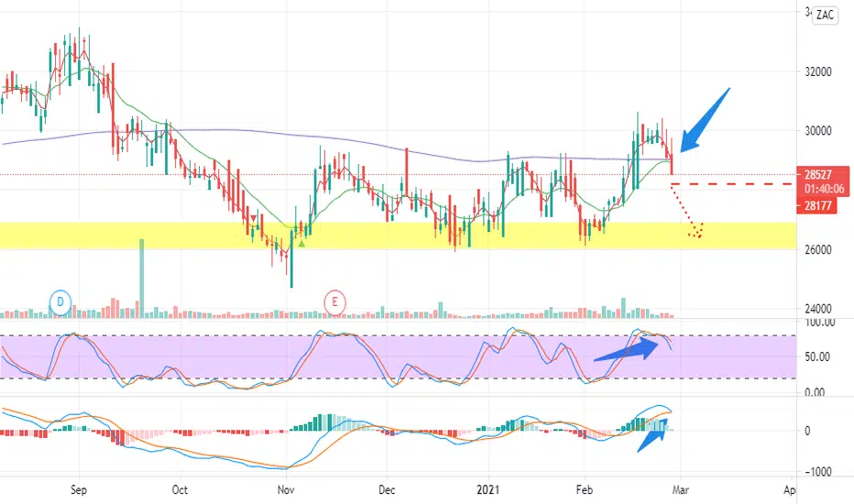Click the ZAC currency label
The width and height of the screenshot is (854, 504).
point(825,15)
